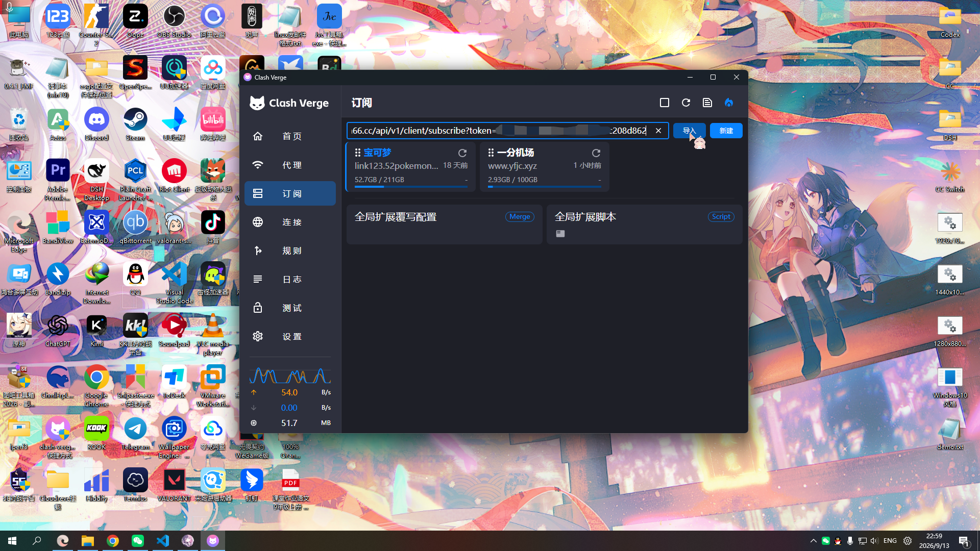
Task: Open Google Chrome from the taskbar
Action: click(x=113, y=541)
